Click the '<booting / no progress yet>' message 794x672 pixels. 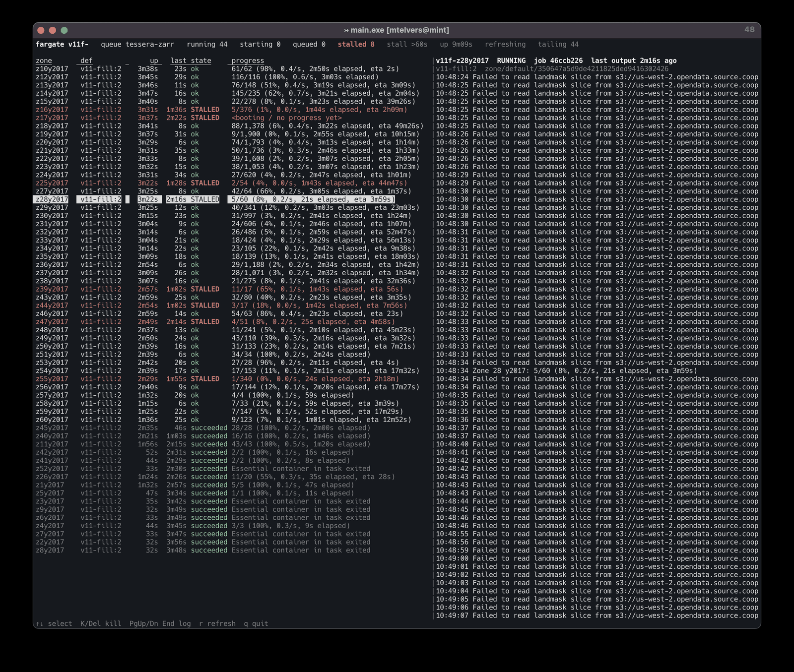pos(287,118)
